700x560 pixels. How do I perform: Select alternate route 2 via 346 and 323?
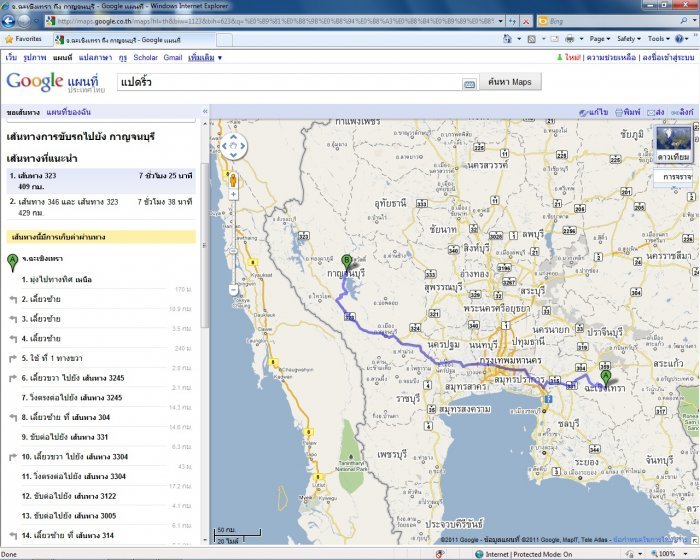[101, 207]
